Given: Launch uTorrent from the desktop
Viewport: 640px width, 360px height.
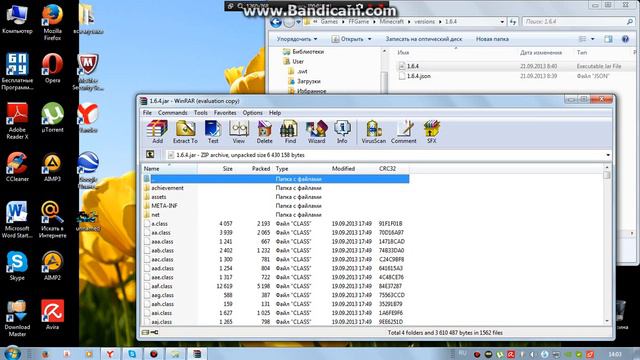Looking at the screenshot, I should 52,118.
